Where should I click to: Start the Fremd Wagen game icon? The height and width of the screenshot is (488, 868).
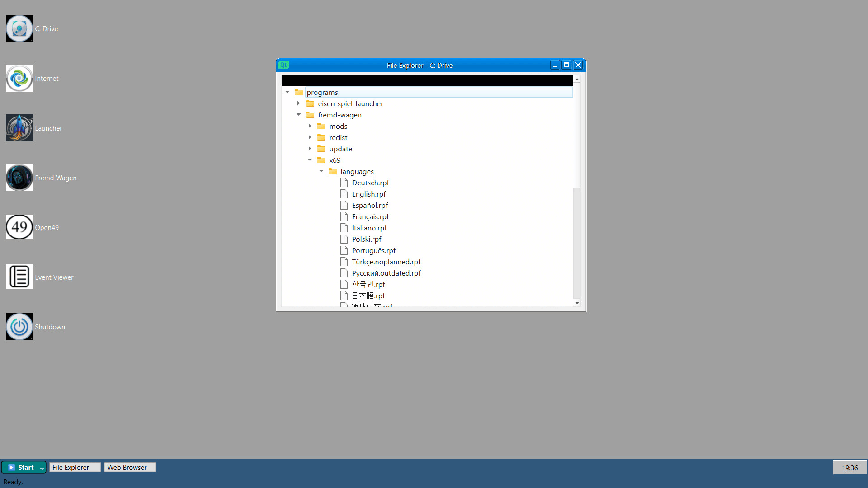[x=19, y=178]
